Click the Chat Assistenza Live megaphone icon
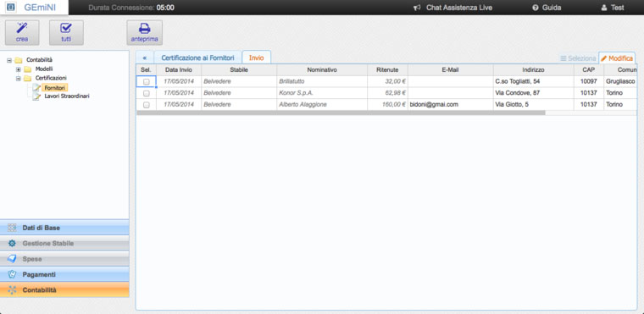 click(417, 8)
